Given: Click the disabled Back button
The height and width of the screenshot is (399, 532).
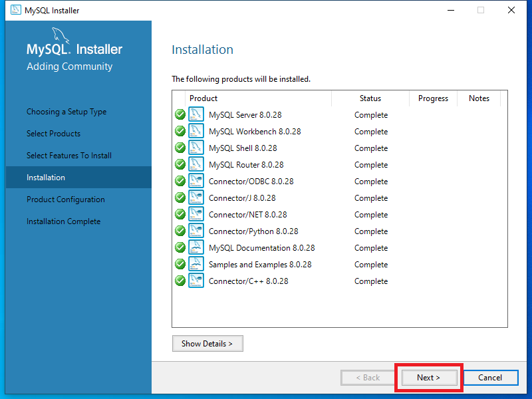Looking at the screenshot, I should pos(368,378).
